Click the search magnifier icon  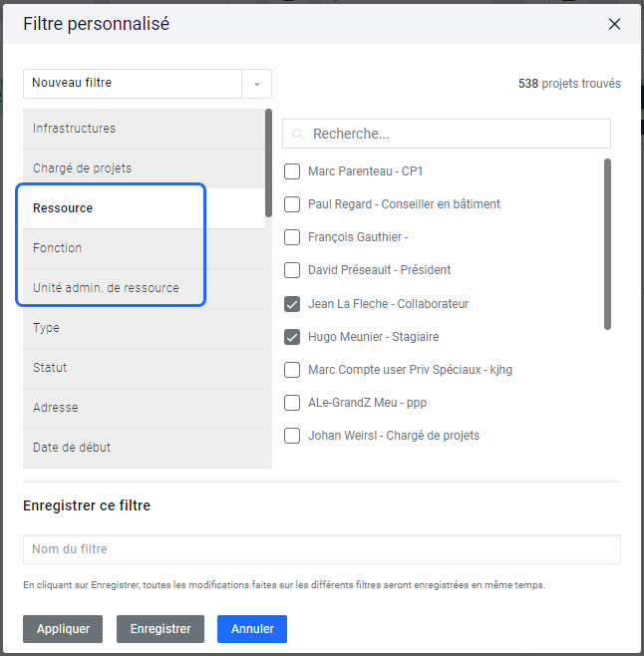coord(298,135)
